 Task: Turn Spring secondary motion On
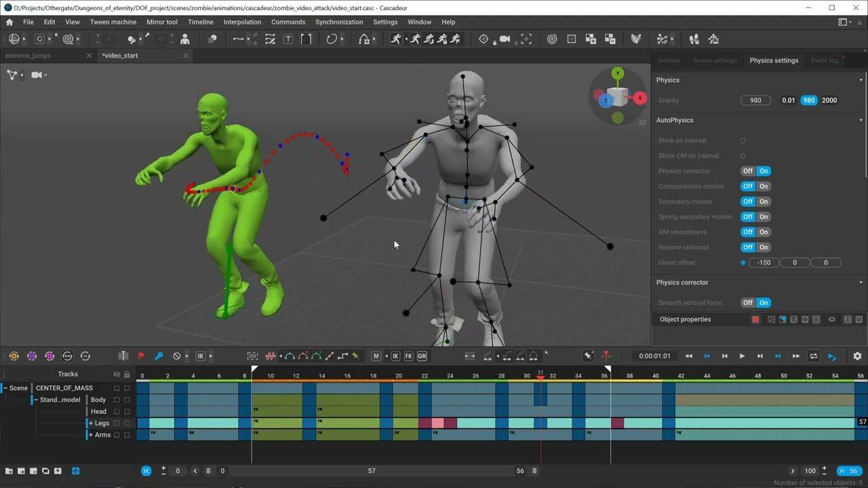(764, 217)
